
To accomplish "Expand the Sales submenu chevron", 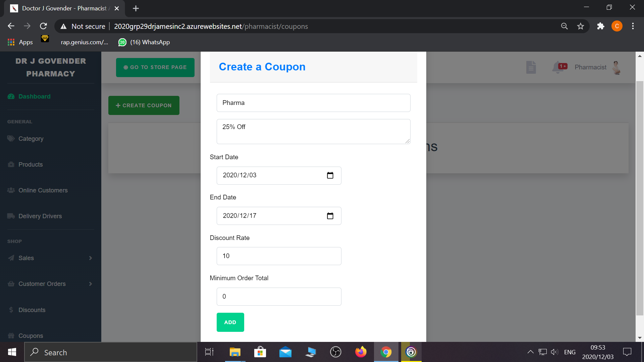I will pyautogui.click(x=91, y=258).
